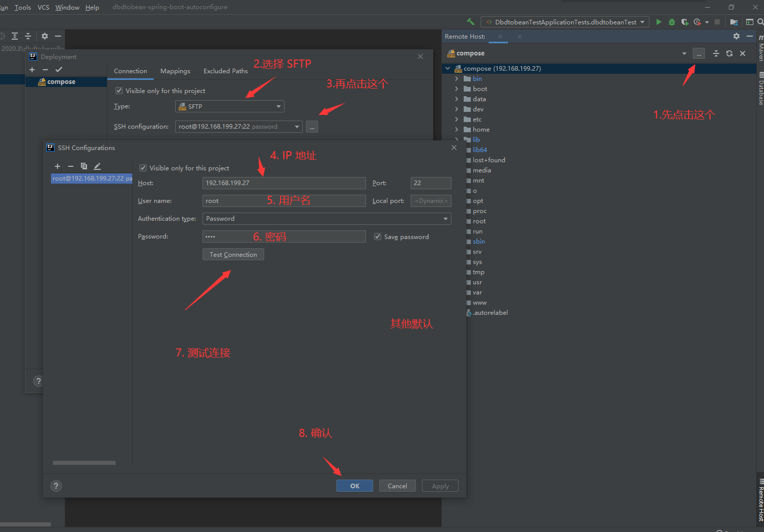The width and height of the screenshot is (764, 532).
Task: Add a new SSH configuration with plus
Action: 58,166
